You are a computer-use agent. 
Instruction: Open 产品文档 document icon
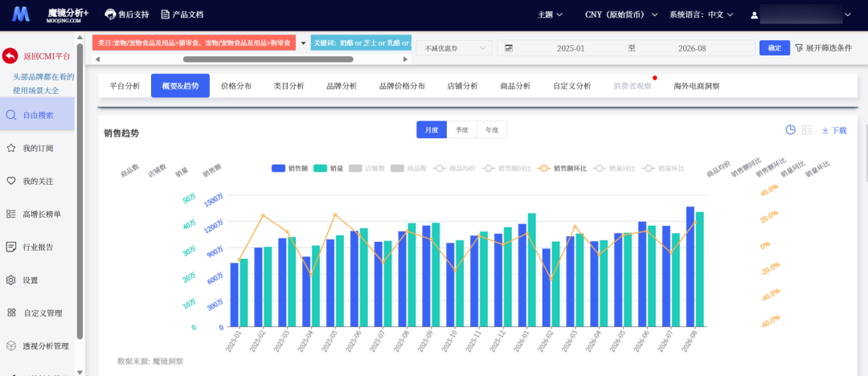[x=165, y=14]
